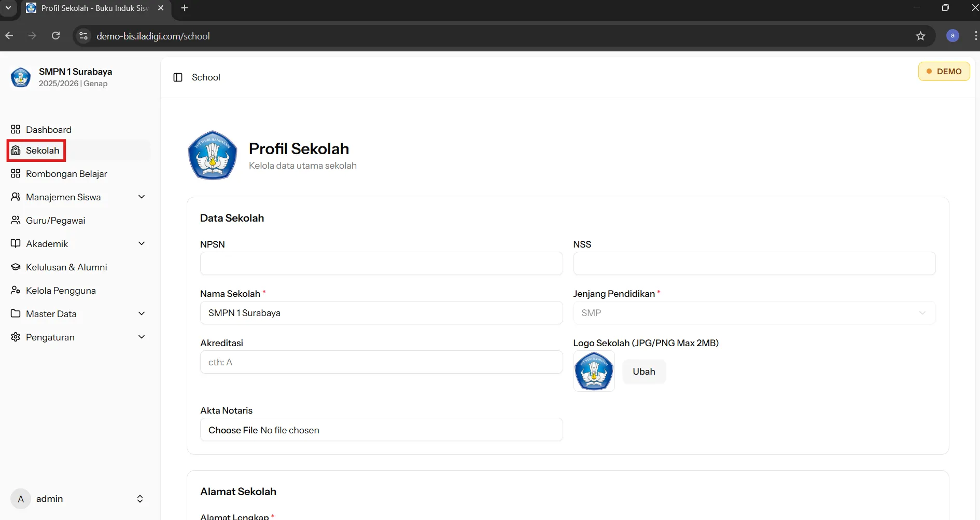Viewport: 980px width, 520px height.
Task: Click the large school emblem beside Profil Sekolah
Action: click(x=213, y=155)
